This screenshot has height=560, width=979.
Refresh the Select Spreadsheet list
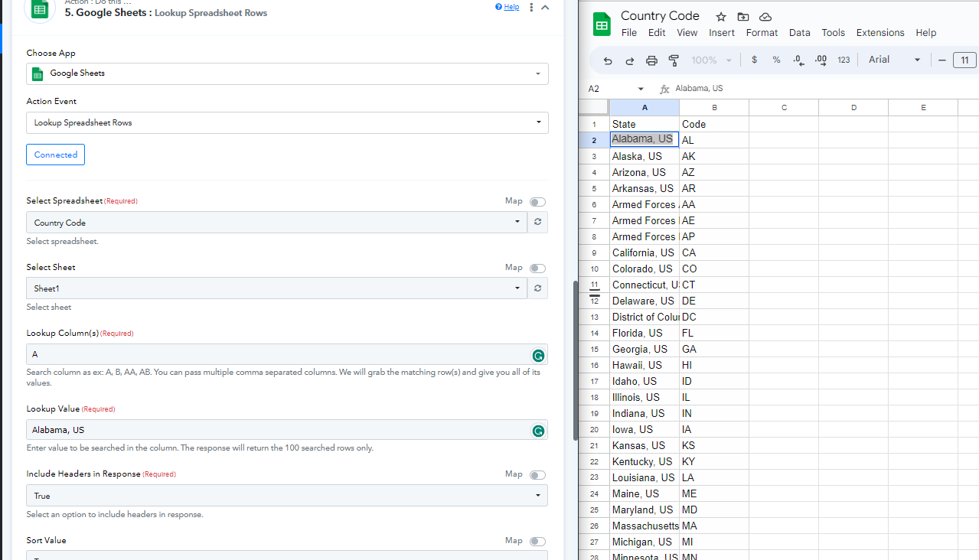[538, 223]
